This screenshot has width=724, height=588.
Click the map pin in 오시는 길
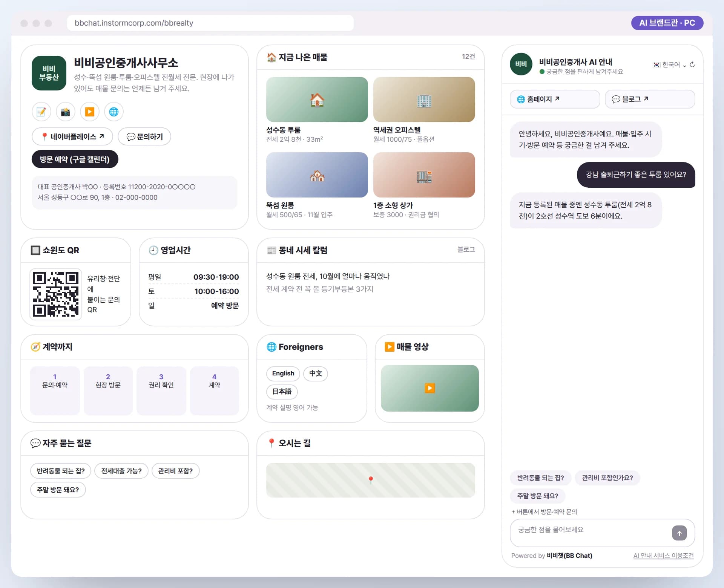point(371,480)
